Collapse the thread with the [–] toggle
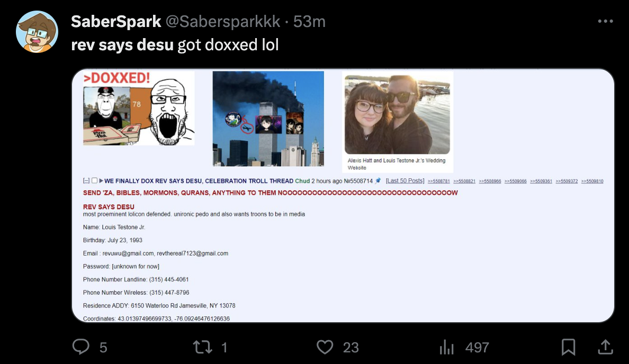The height and width of the screenshot is (364, 629). point(86,181)
